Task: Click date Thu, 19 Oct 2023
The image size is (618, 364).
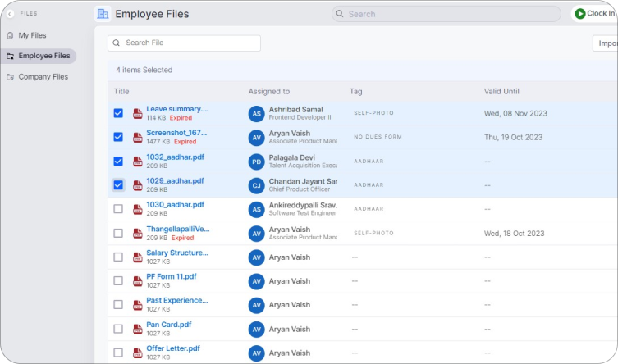Action: (513, 138)
